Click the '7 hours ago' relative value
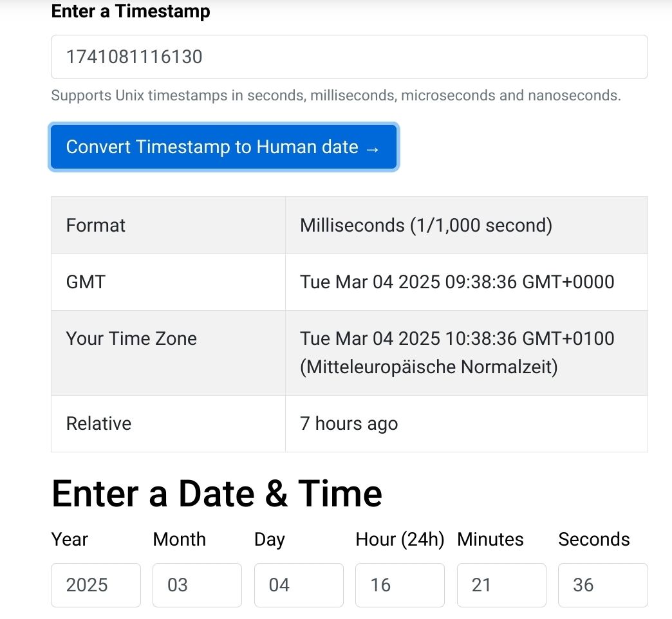 pos(349,424)
